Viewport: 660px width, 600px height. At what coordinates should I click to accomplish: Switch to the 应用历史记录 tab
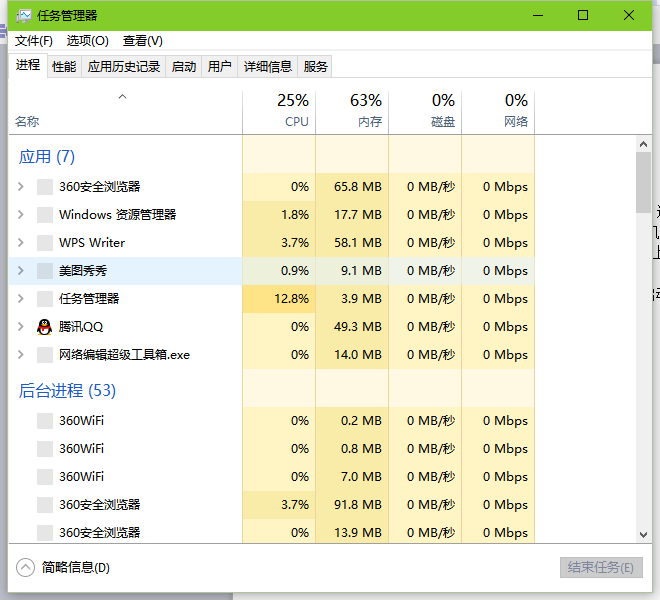tap(124, 67)
